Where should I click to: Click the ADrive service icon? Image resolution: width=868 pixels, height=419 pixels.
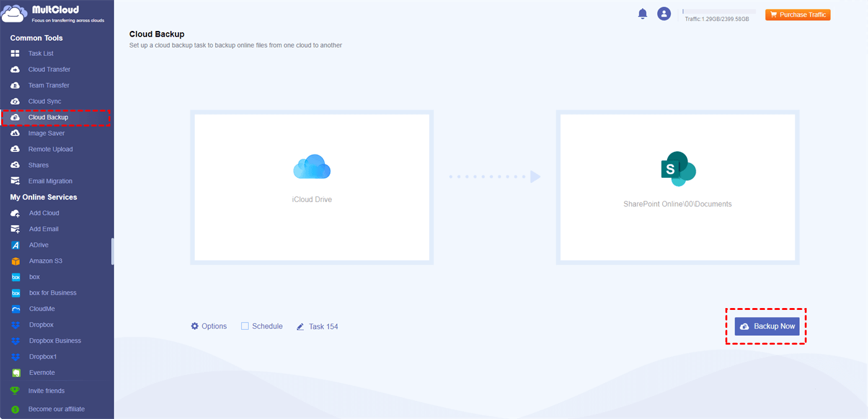(15, 245)
